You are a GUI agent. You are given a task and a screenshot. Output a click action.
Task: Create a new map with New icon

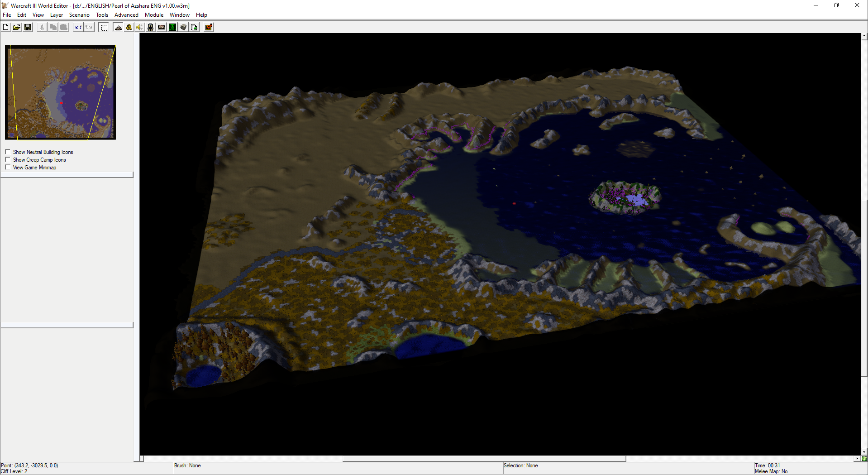click(x=5, y=27)
